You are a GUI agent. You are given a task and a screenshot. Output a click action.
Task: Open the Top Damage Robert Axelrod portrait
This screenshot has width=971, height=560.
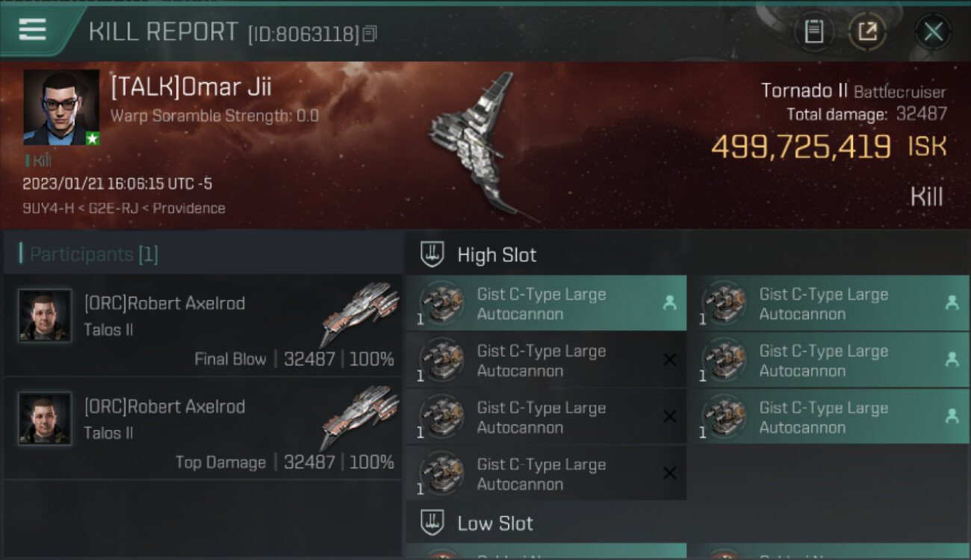coord(45,419)
